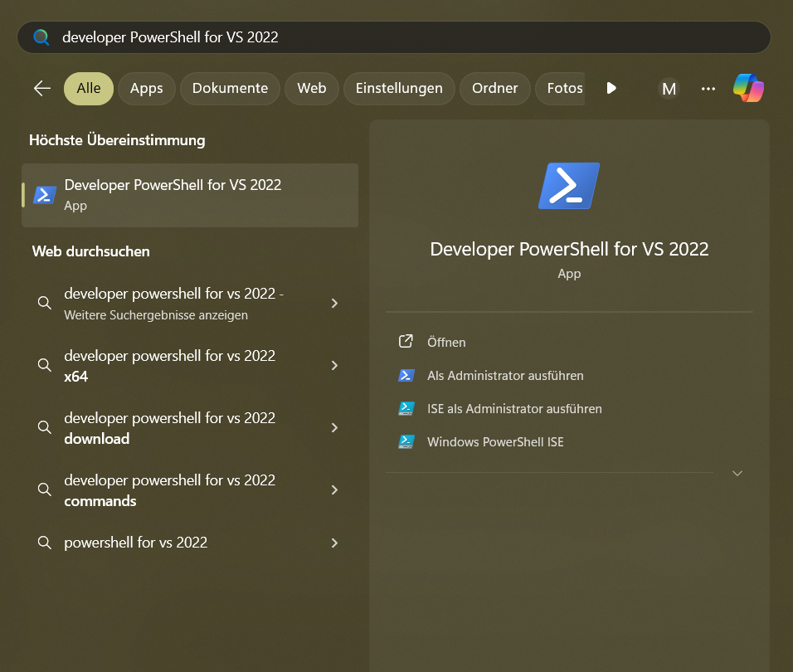Click the search text field

(x=393, y=37)
